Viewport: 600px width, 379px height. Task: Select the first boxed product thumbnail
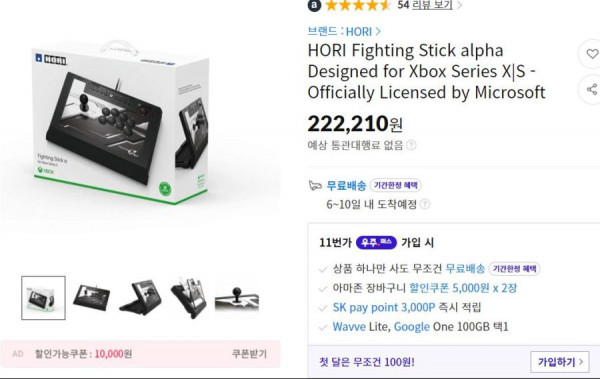tap(43, 298)
